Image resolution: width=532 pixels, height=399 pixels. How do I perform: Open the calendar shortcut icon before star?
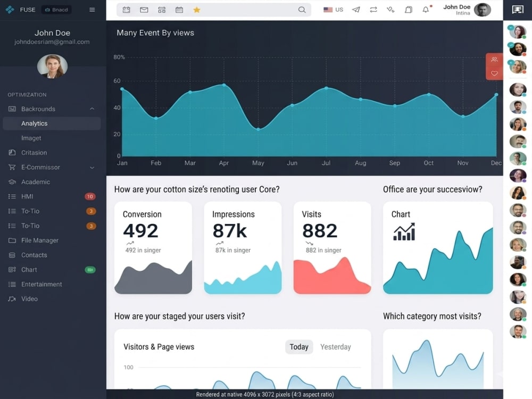[179, 10]
